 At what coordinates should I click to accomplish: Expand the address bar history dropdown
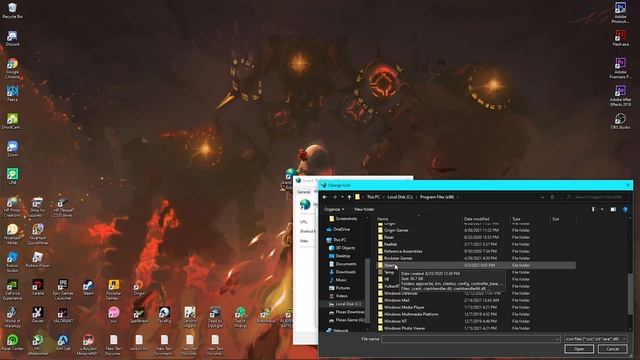tap(542, 197)
